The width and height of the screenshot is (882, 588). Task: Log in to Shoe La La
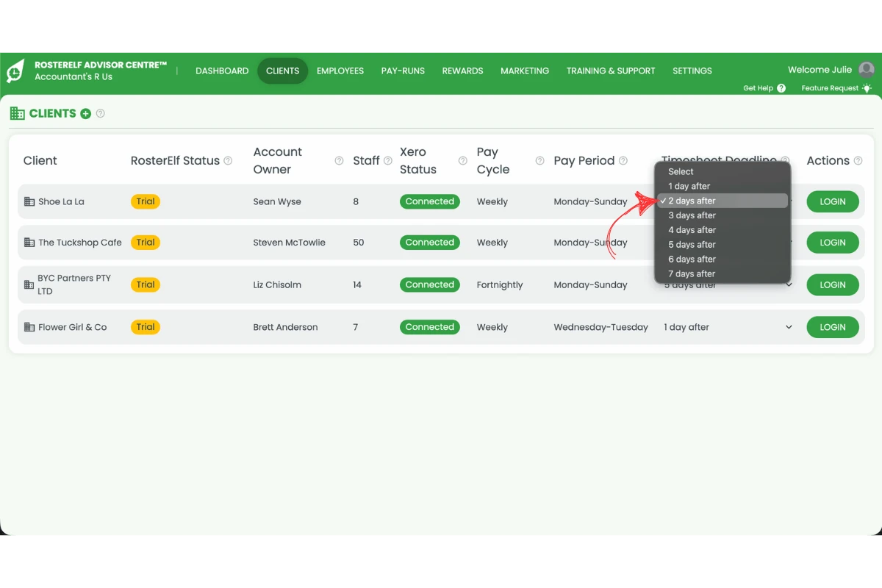point(833,201)
